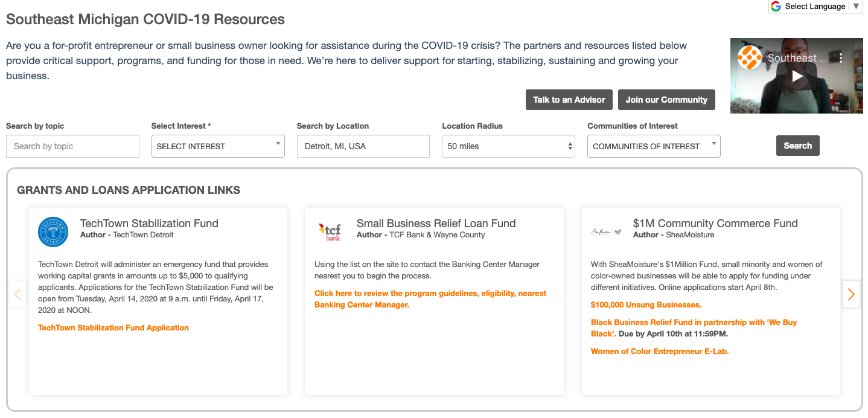Click the $1M Community Commerce Fund title

(715, 223)
